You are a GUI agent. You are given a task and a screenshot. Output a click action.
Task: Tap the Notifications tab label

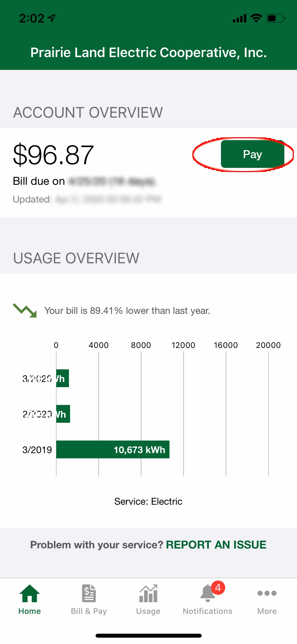(208, 611)
